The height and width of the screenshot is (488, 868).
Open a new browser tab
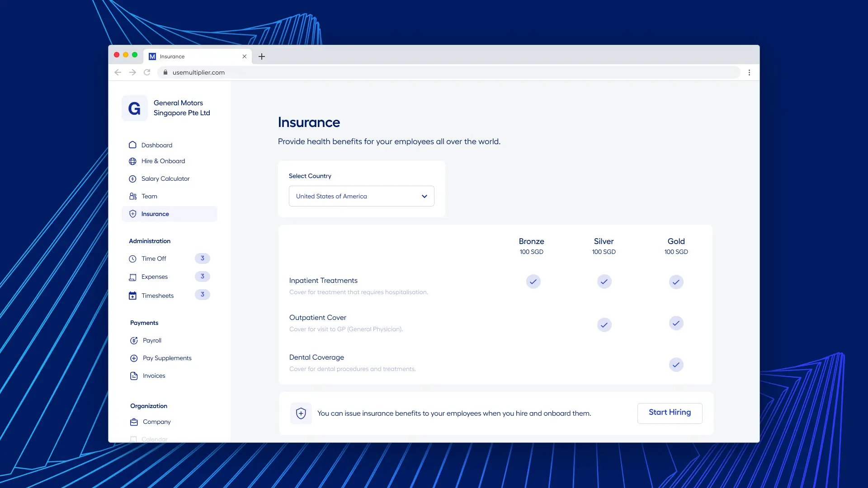coord(262,56)
